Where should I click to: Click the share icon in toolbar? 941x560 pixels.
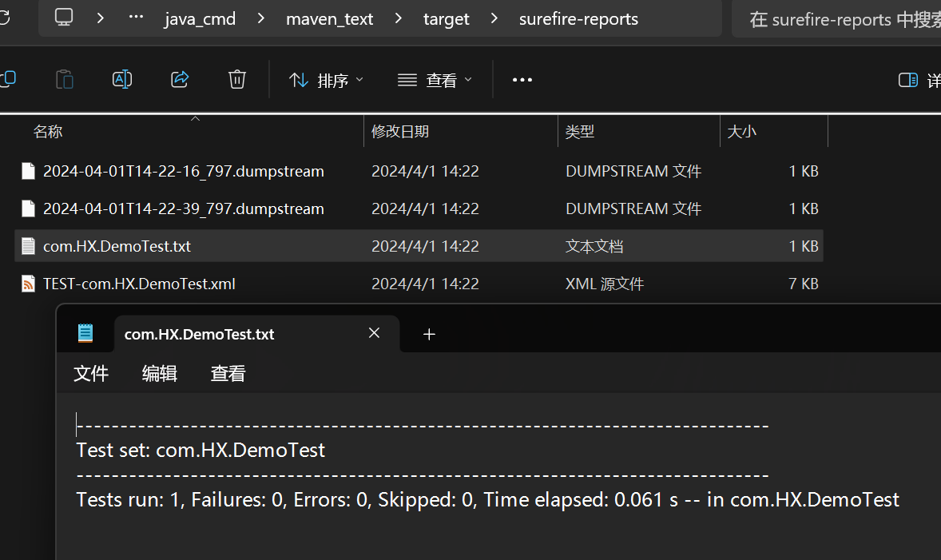180,79
